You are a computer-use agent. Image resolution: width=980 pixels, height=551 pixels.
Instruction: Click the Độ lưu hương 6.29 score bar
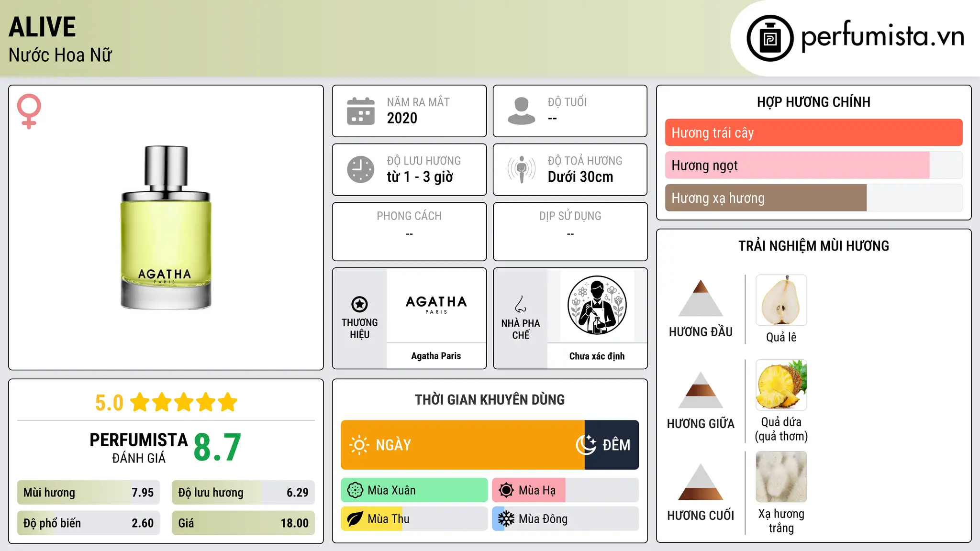coord(243,493)
